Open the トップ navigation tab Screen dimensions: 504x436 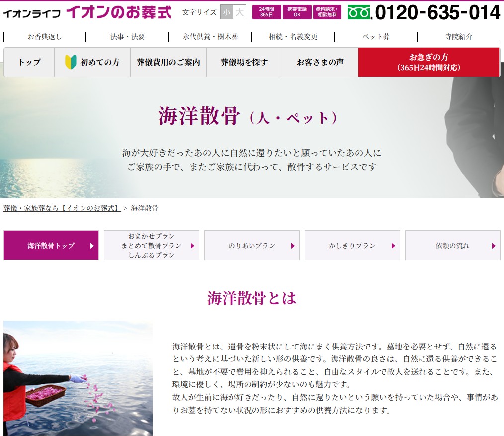point(29,62)
